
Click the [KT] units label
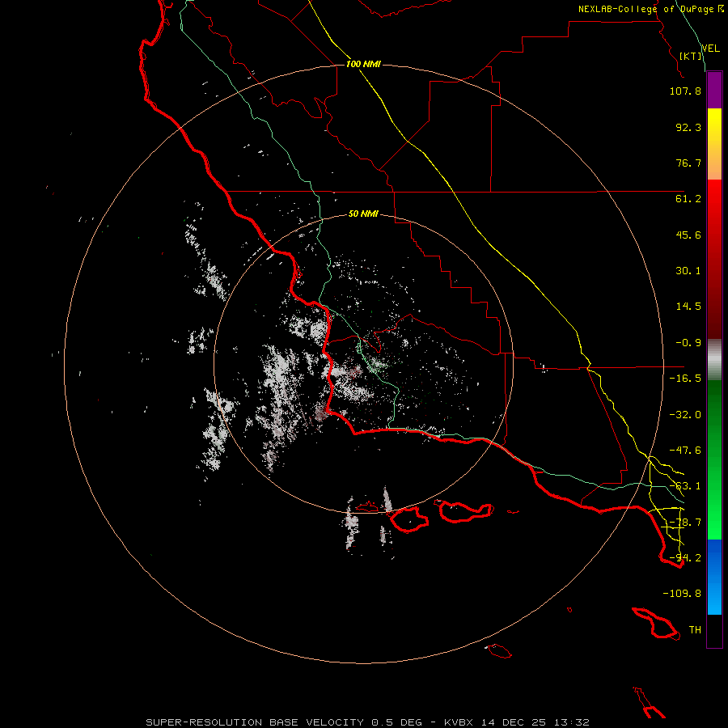point(691,56)
